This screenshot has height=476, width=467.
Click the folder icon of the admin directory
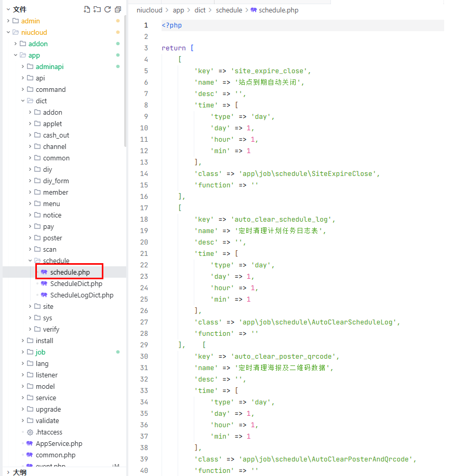pyautogui.click(x=16, y=21)
